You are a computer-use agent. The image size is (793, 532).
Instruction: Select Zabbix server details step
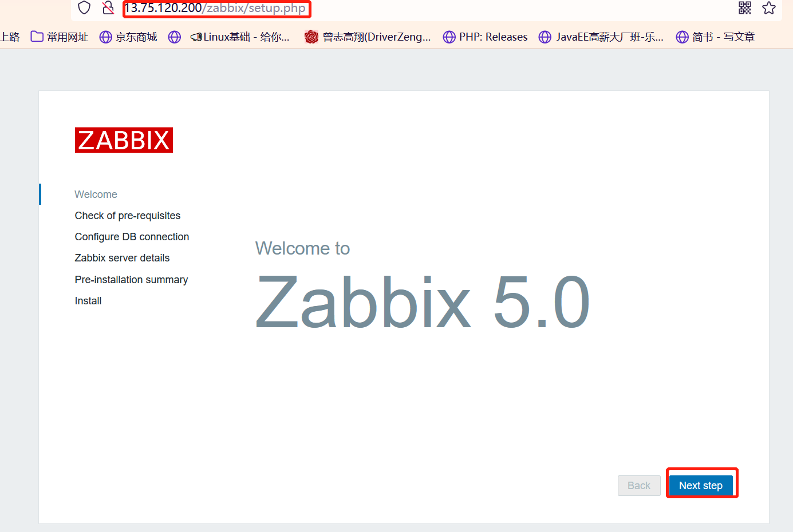[x=122, y=258]
